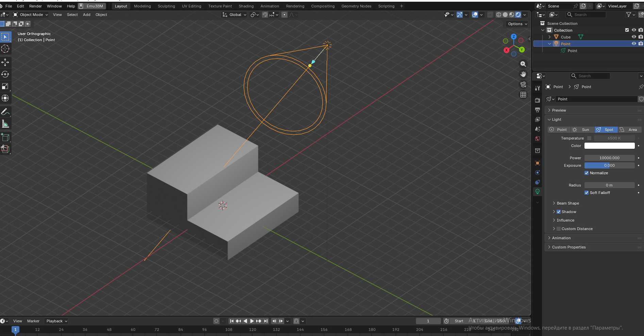Hide the Cube in the outliner

click(634, 37)
